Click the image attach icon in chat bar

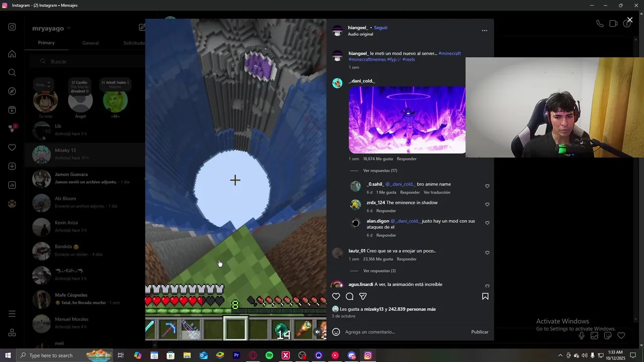coord(594,335)
